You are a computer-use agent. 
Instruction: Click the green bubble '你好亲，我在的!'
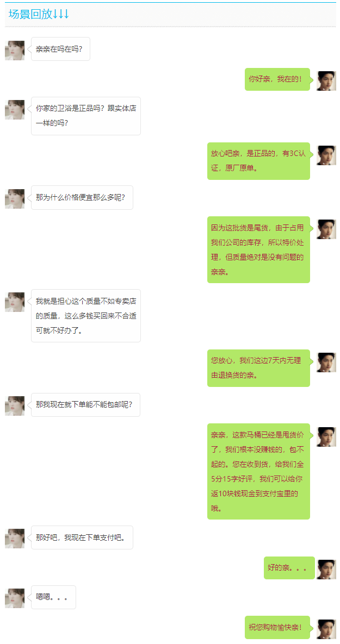(277, 79)
